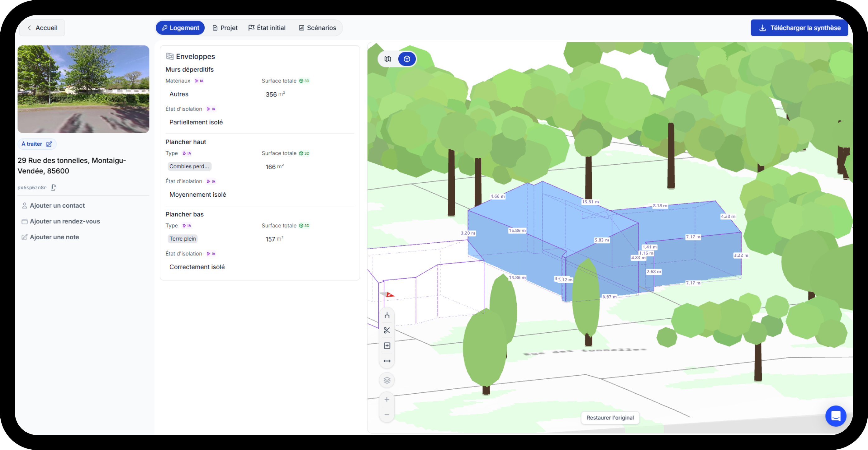The image size is (868, 450).
Task: Click the IA badge for Plancher bas isolation
Action: click(211, 254)
